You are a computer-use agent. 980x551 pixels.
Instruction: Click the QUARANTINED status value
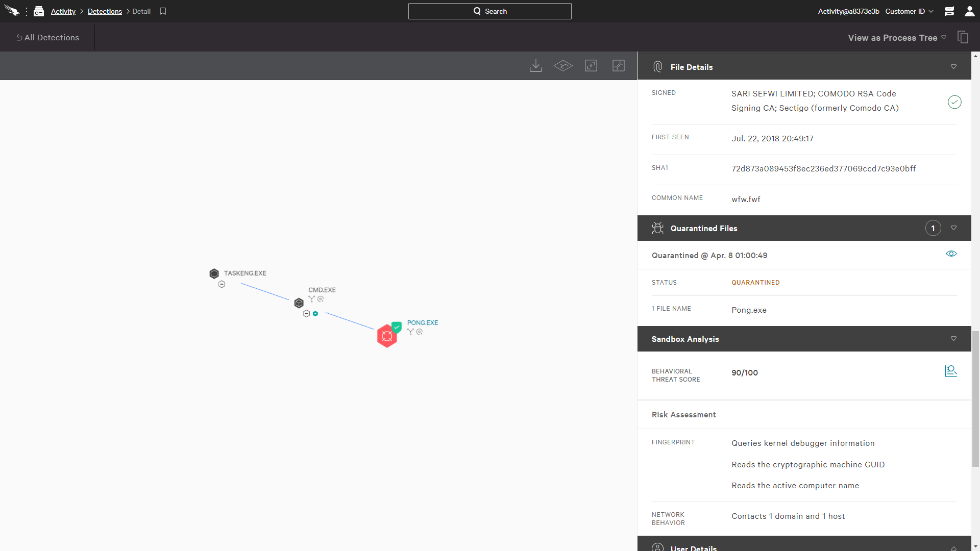[755, 283]
